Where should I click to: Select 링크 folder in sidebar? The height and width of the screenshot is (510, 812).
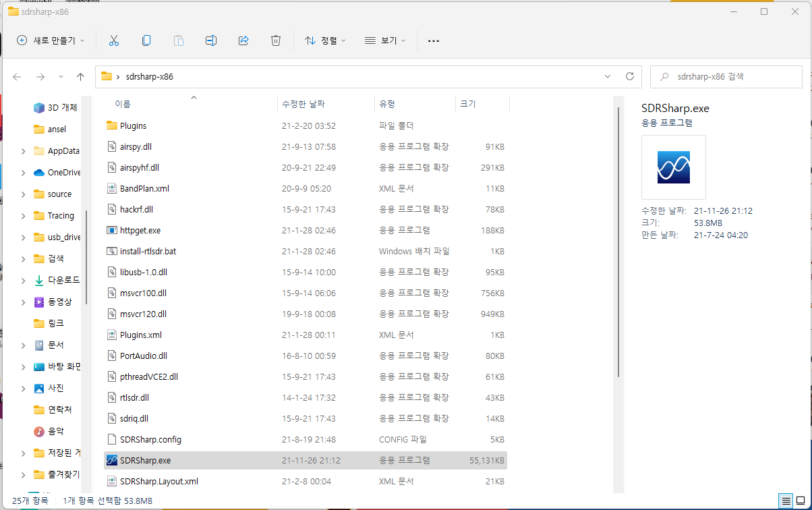[x=49, y=323]
